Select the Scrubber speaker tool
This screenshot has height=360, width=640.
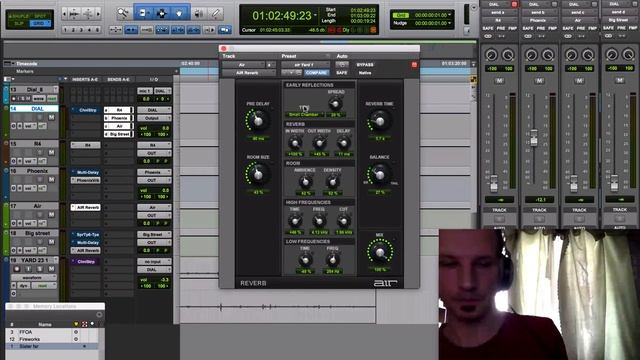coord(198,13)
